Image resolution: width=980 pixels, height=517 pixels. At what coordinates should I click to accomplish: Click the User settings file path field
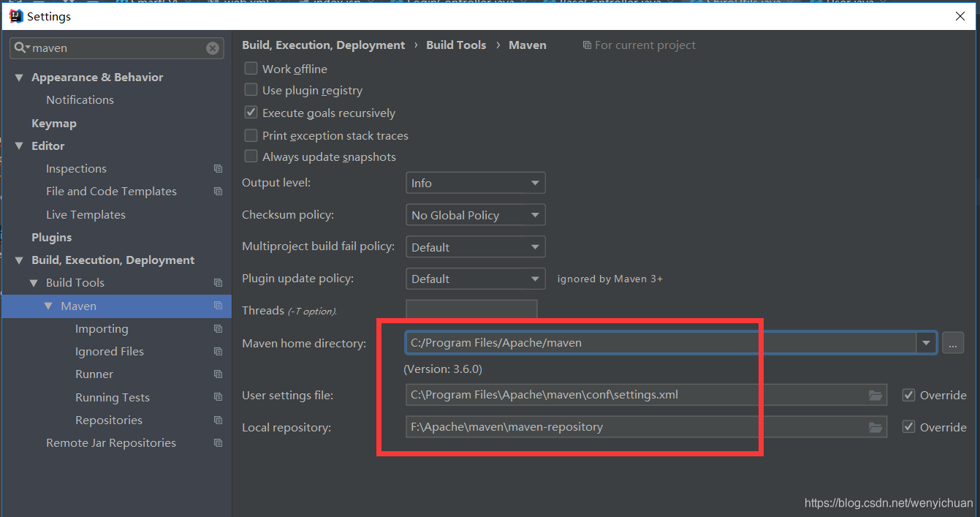click(647, 396)
